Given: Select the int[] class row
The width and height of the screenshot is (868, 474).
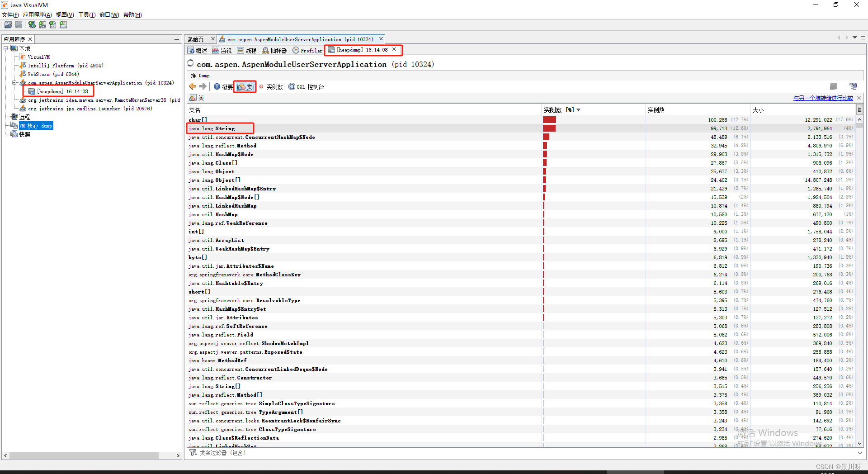Looking at the screenshot, I should (521, 232).
